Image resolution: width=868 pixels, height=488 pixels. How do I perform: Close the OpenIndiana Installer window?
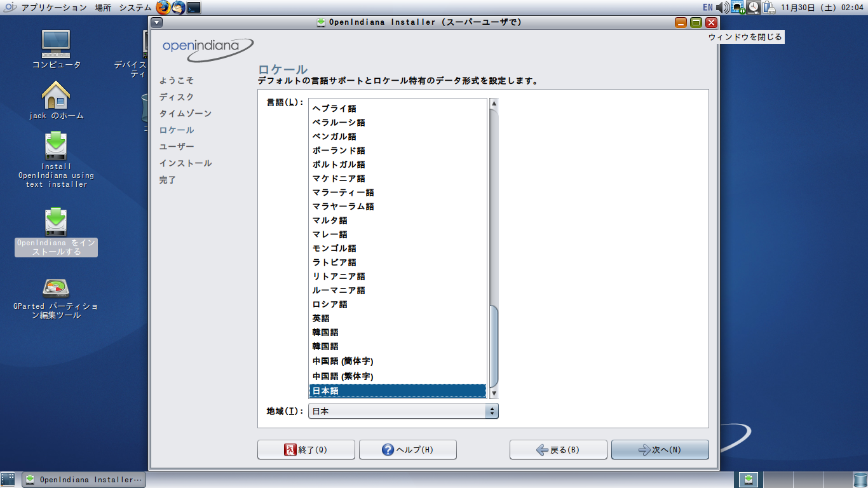(x=711, y=22)
